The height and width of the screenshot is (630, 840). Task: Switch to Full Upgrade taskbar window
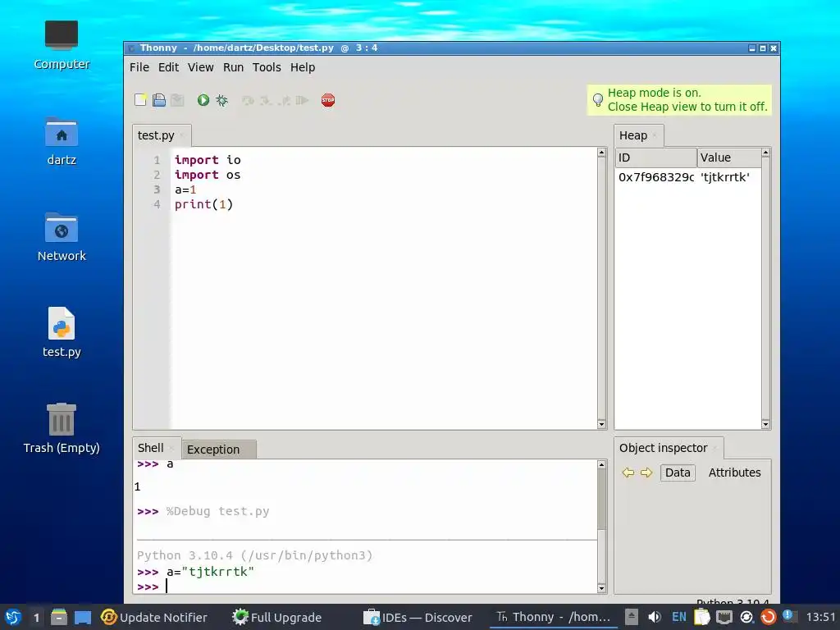pos(276,617)
